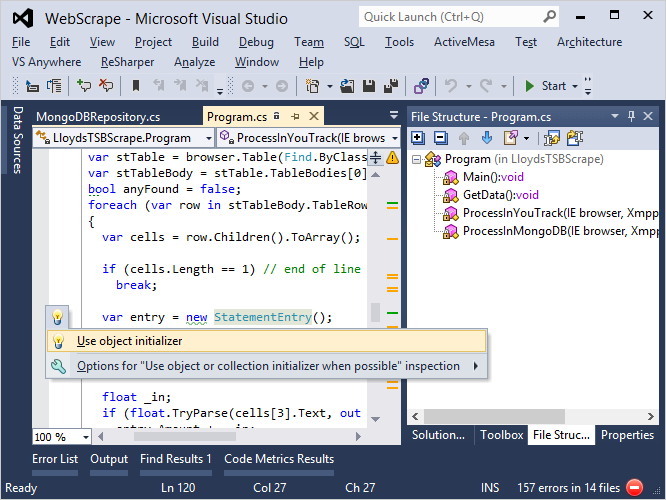666x500 pixels.
Task: Close the Program.cs tab
Action: click(x=314, y=116)
